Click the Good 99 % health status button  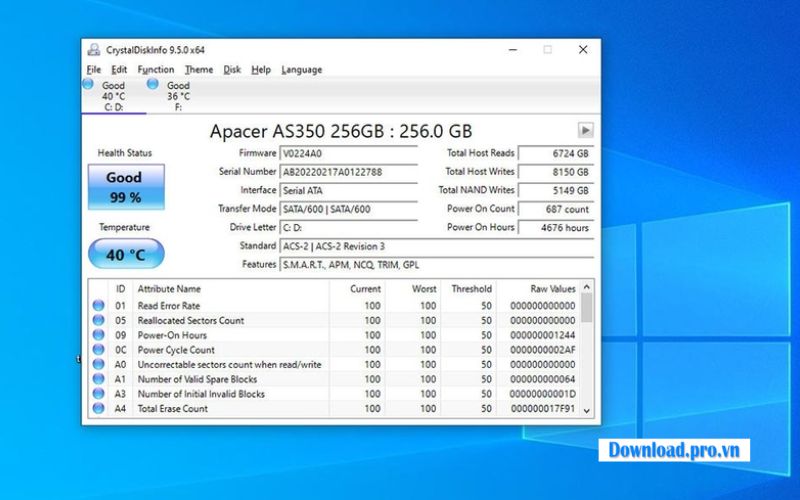coord(125,187)
